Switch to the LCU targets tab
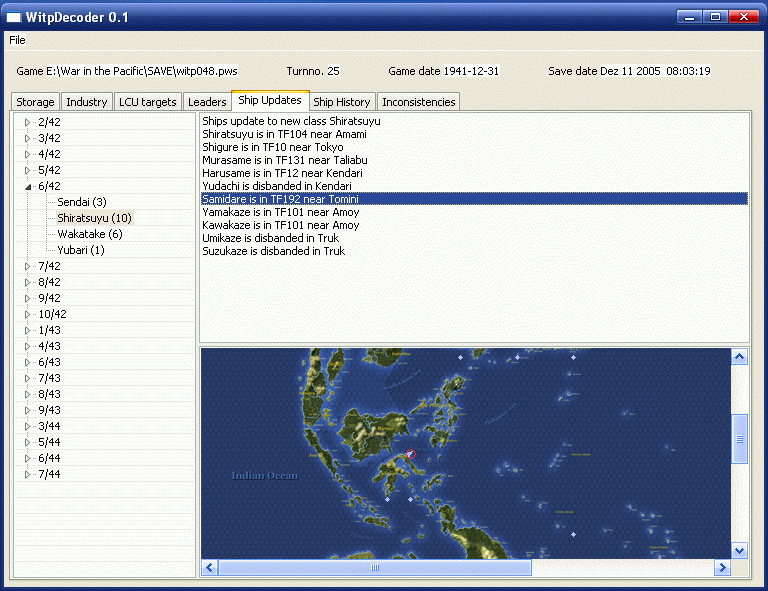The height and width of the screenshot is (591, 768). pyautogui.click(x=147, y=102)
